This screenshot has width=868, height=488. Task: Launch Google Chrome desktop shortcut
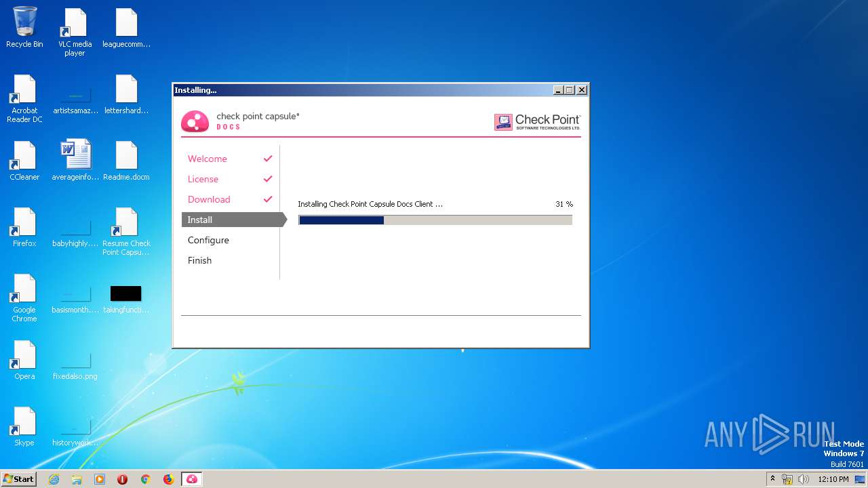tap(24, 298)
